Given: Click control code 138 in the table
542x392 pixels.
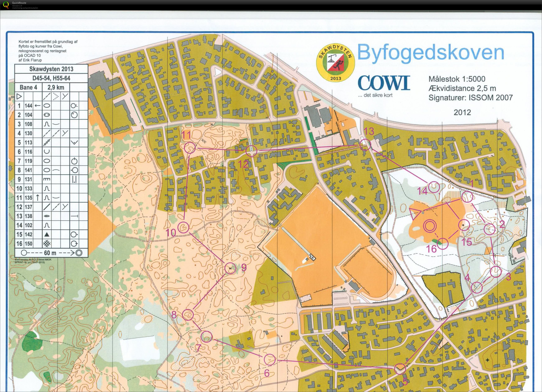Looking at the screenshot, I should pos(28,216).
